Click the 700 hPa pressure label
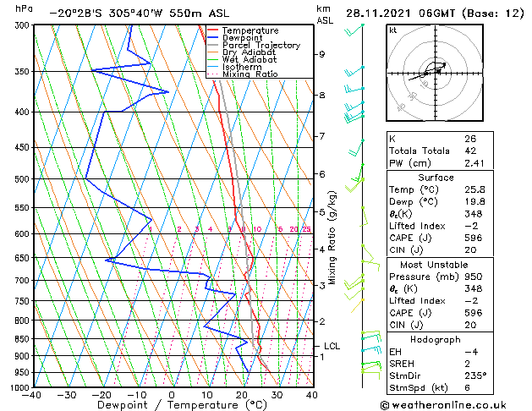 22,281
